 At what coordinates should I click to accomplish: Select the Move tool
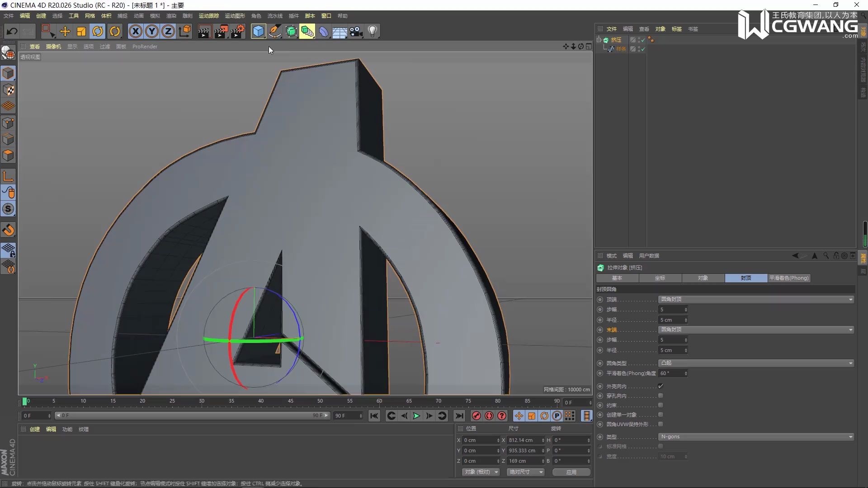65,31
